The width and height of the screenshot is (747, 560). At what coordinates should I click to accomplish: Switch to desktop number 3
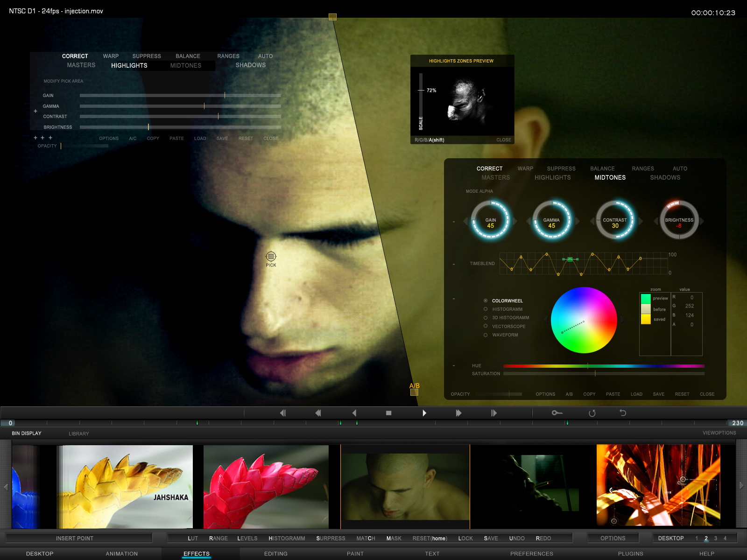point(715,539)
